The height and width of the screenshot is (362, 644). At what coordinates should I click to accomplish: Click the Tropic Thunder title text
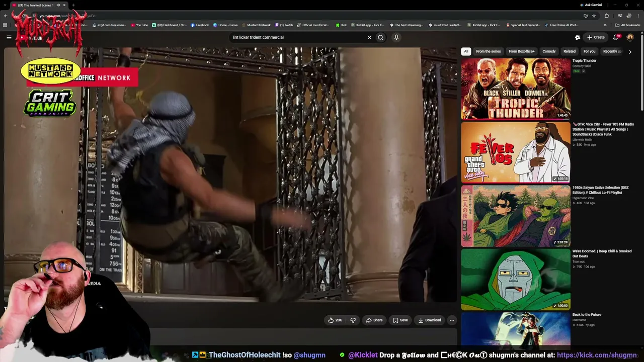[584, 61]
